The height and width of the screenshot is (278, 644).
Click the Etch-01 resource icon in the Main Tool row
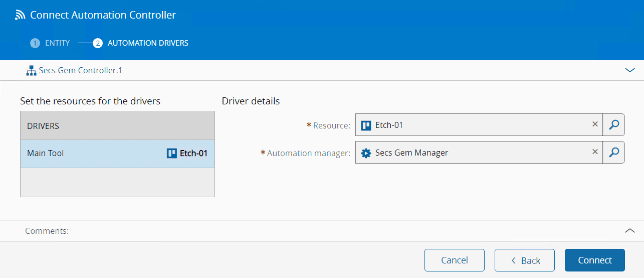pos(172,154)
